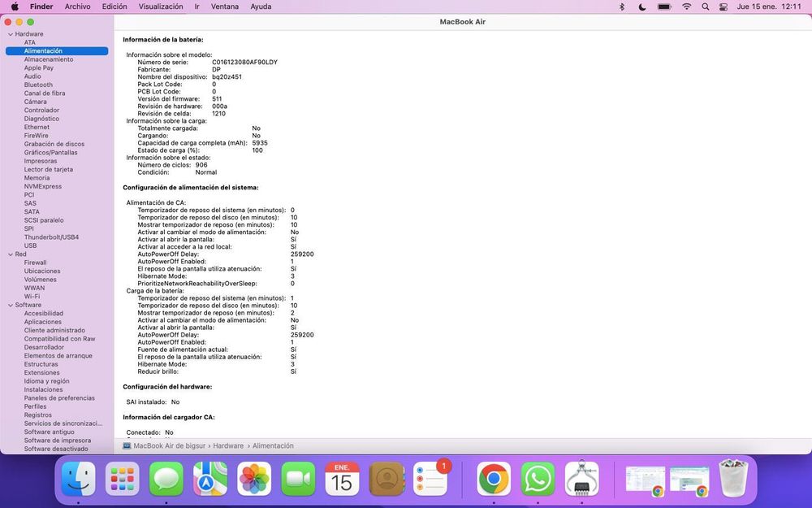
Task: Select Gráficos/Pantallas in the sidebar
Action: 50,153
